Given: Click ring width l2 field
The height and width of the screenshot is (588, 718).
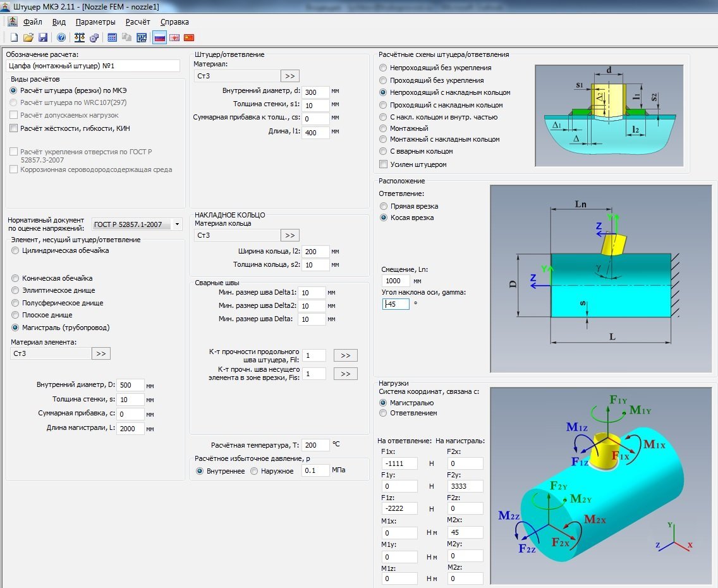Looking at the screenshot, I should tap(315, 252).
